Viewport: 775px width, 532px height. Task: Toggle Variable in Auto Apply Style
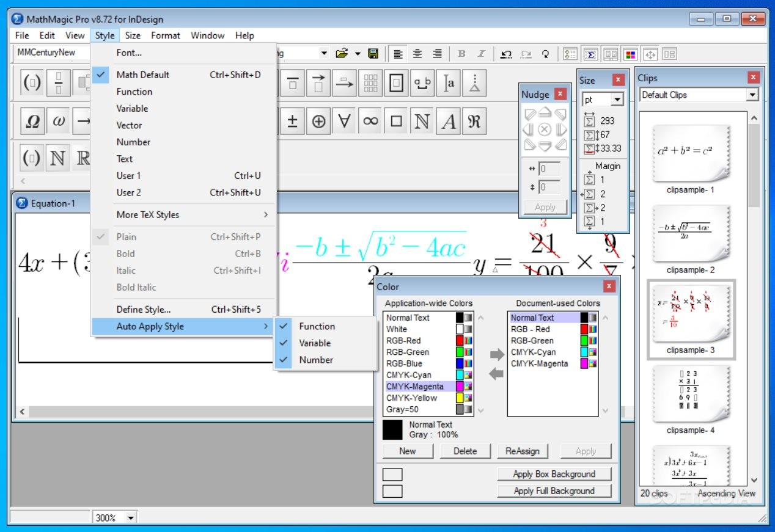tap(325, 343)
